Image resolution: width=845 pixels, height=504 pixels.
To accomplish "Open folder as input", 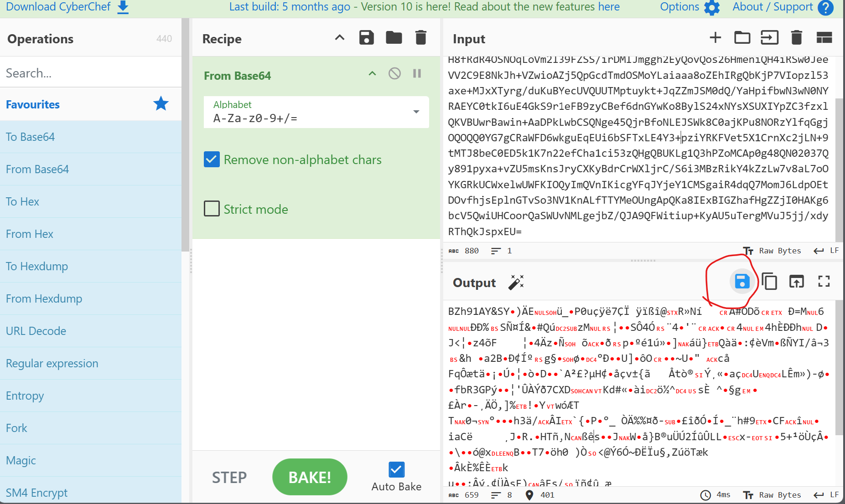I will [x=742, y=38].
